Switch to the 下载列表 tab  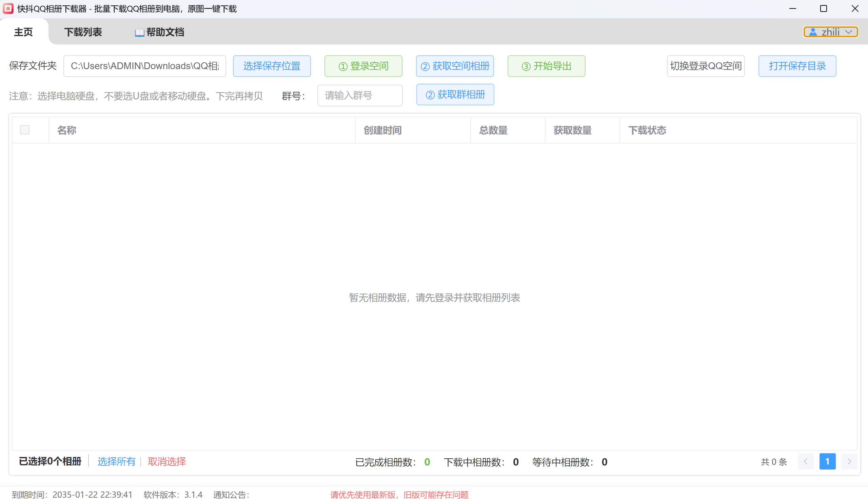click(x=83, y=32)
